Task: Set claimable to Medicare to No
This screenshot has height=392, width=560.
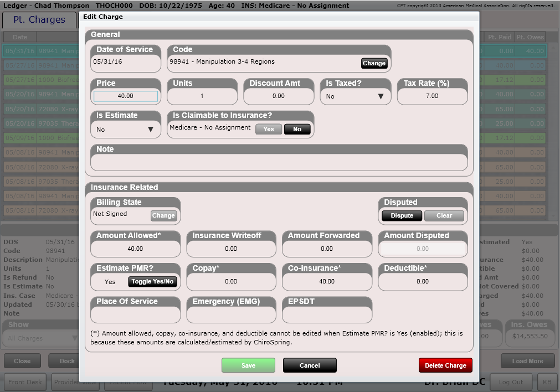Action: [x=297, y=129]
